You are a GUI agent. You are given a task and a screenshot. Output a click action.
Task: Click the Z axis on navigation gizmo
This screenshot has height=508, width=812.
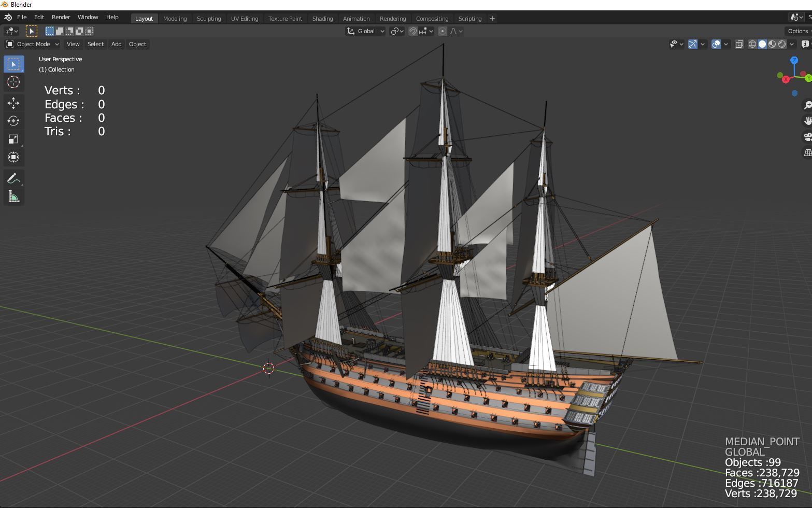794,61
